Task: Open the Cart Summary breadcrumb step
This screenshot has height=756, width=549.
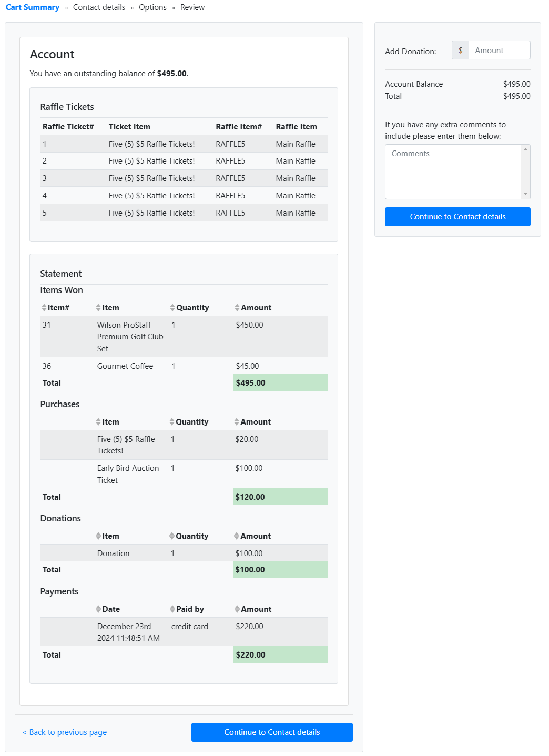Action: coord(33,7)
